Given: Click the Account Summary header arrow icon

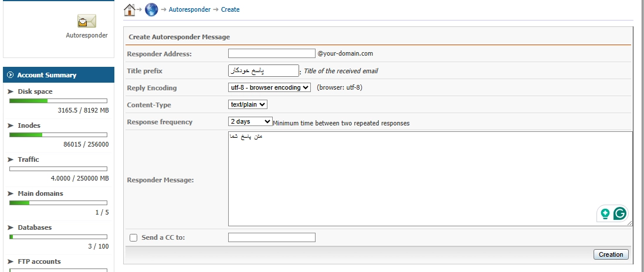Looking at the screenshot, I should [x=11, y=75].
